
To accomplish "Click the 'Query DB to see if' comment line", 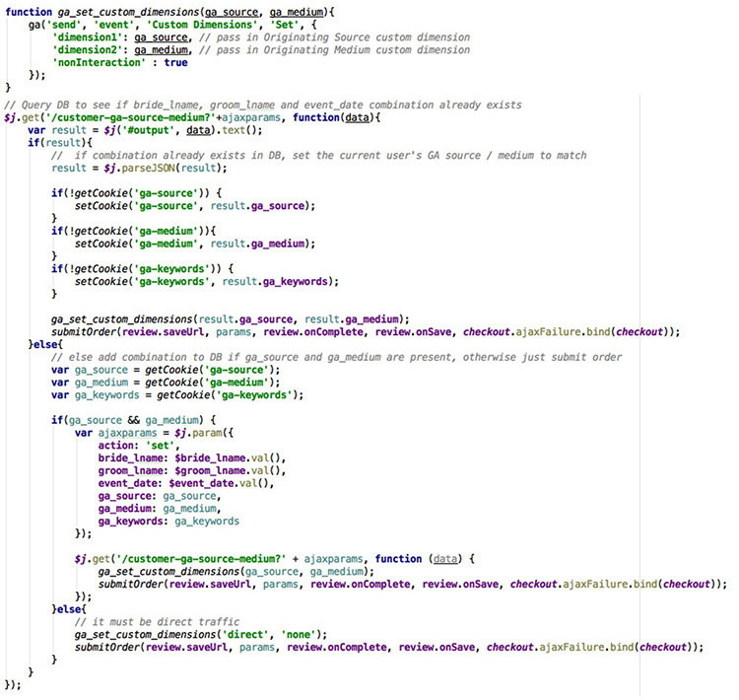I will point(263,105).
